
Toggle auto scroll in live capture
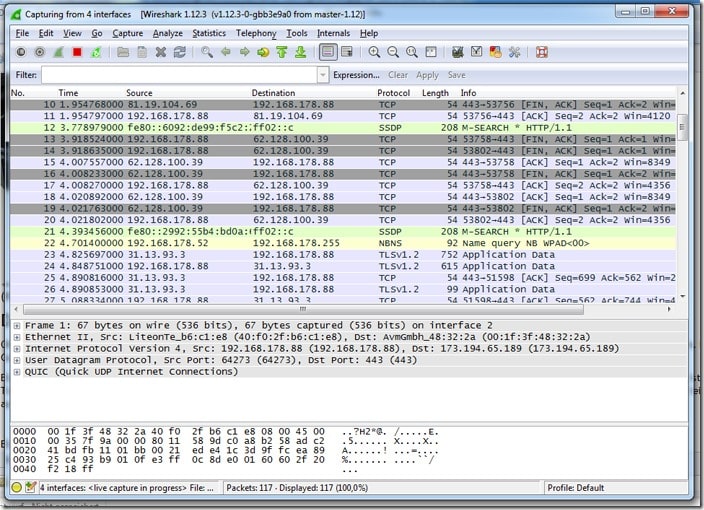(x=347, y=52)
